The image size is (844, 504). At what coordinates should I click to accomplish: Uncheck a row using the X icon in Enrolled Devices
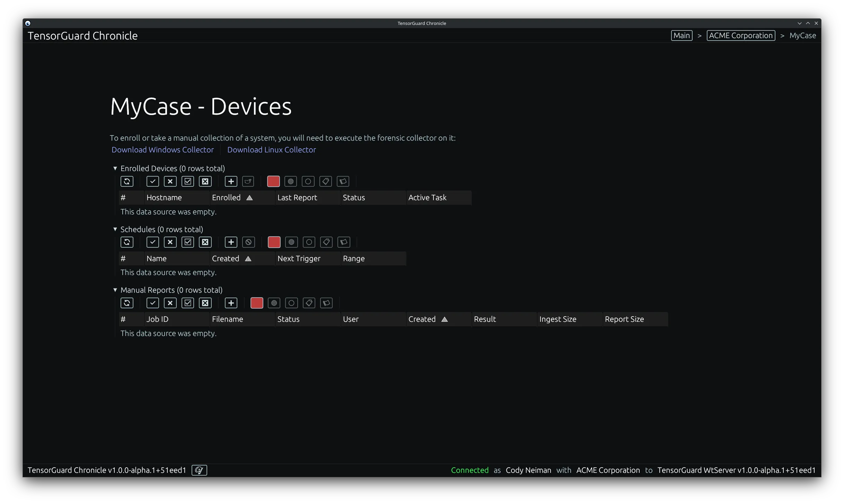(x=170, y=181)
